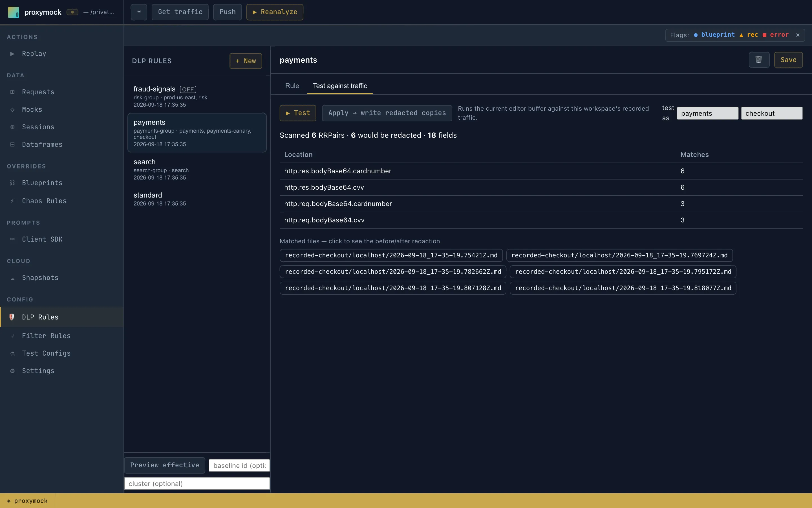
Task: Open Snapshots under Cloud
Action: pyautogui.click(x=40, y=278)
